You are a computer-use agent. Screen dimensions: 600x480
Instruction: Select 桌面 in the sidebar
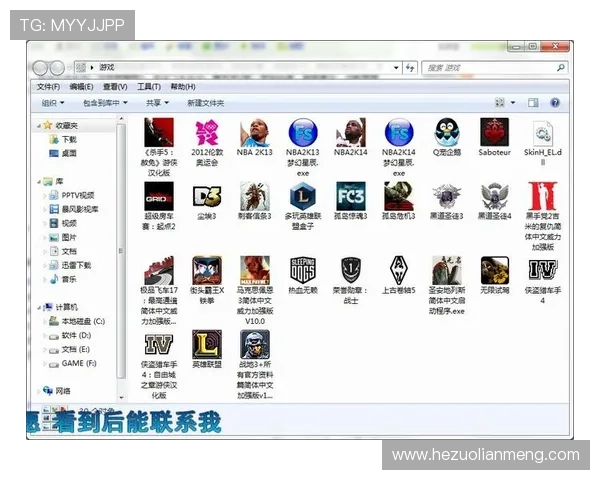coord(69,153)
